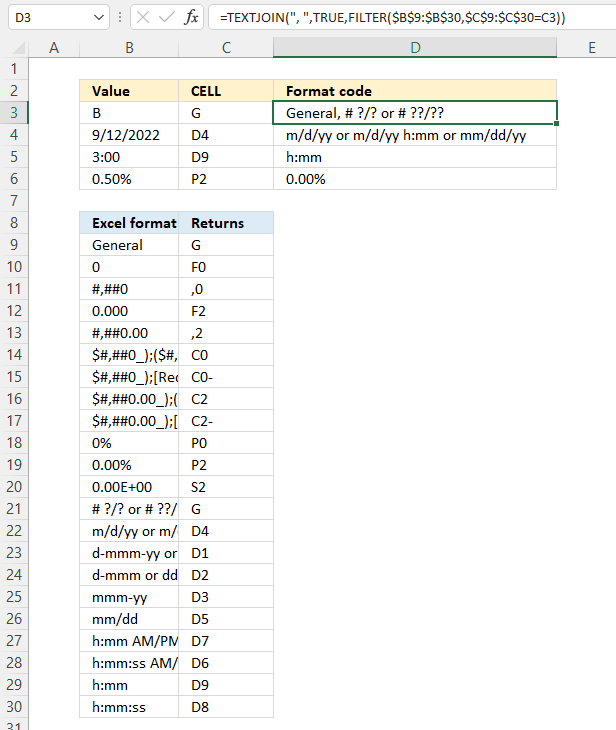Click the 'mm/dd' cell
Image resolution: width=616 pixels, height=730 pixels.
129,619
